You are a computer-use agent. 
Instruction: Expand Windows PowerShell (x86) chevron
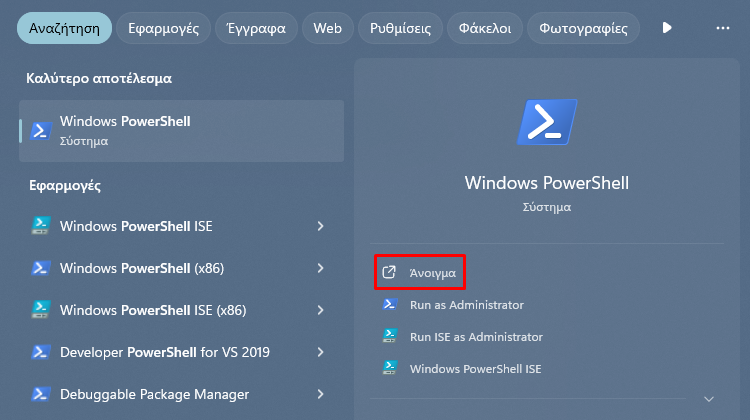pyautogui.click(x=320, y=268)
